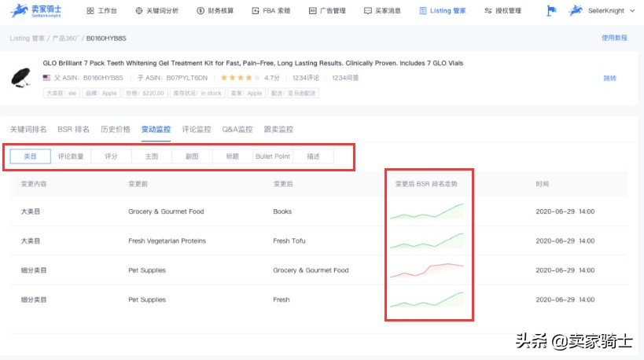
Task: Click the in stock status tag
Action: click(x=197, y=94)
